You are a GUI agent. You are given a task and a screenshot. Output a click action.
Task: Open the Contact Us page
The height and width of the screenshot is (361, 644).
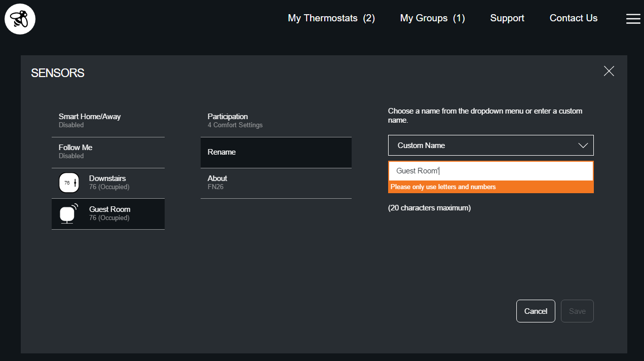click(574, 18)
